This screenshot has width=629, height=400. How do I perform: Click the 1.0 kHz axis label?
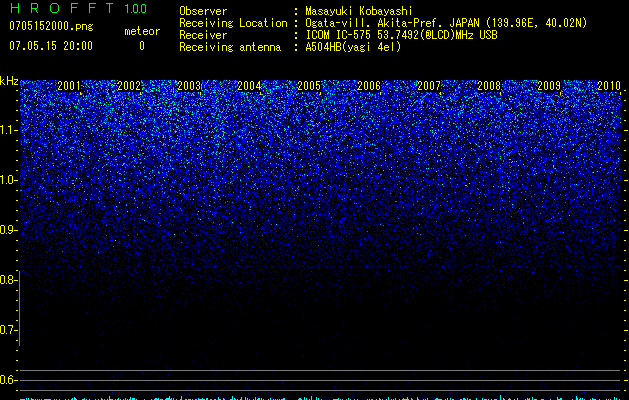8,180
